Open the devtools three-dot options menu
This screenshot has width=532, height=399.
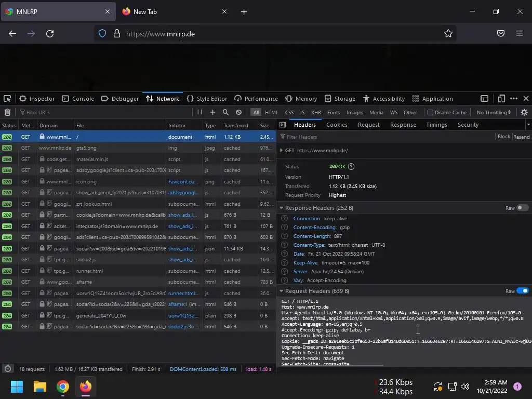point(514,99)
